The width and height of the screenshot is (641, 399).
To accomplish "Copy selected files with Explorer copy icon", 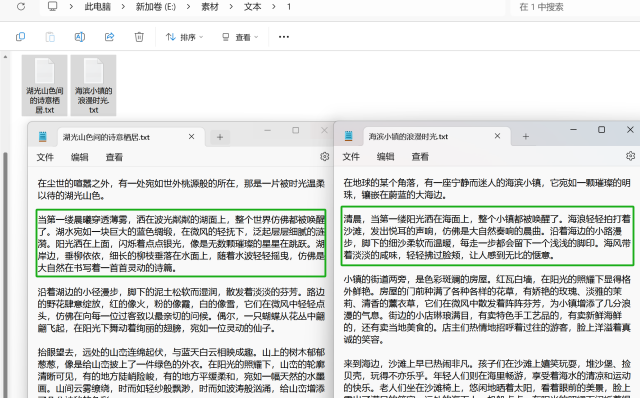I will [x=20, y=37].
